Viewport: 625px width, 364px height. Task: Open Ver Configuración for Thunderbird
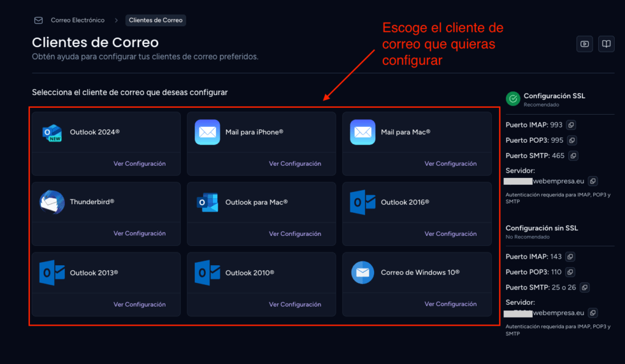click(x=140, y=234)
